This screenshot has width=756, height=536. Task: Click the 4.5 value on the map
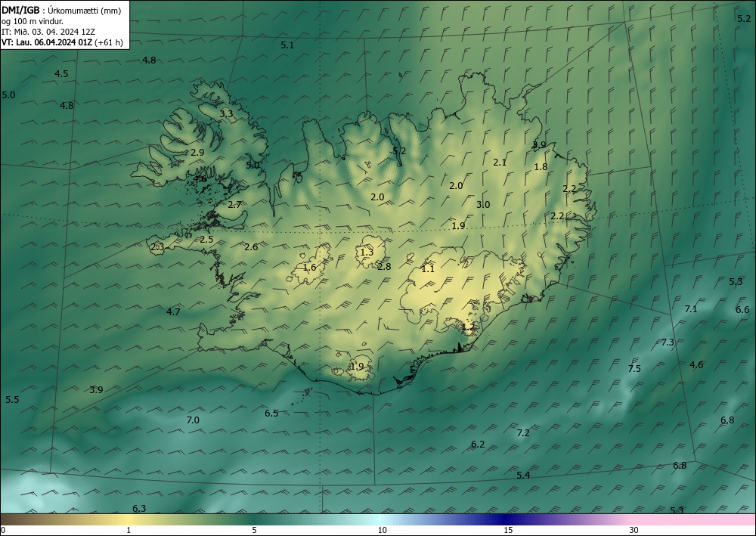coord(61,74)
